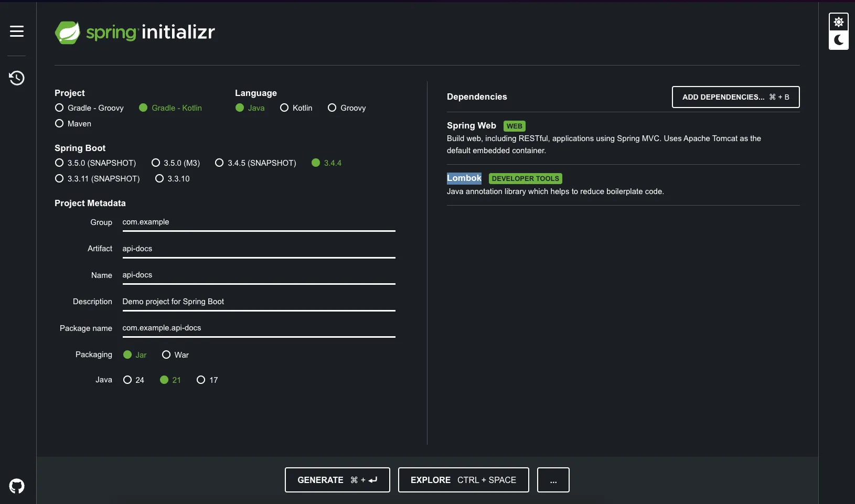Click the Spring Web description text
This screenshot has height=504, width=855.
tap(604, 144)
